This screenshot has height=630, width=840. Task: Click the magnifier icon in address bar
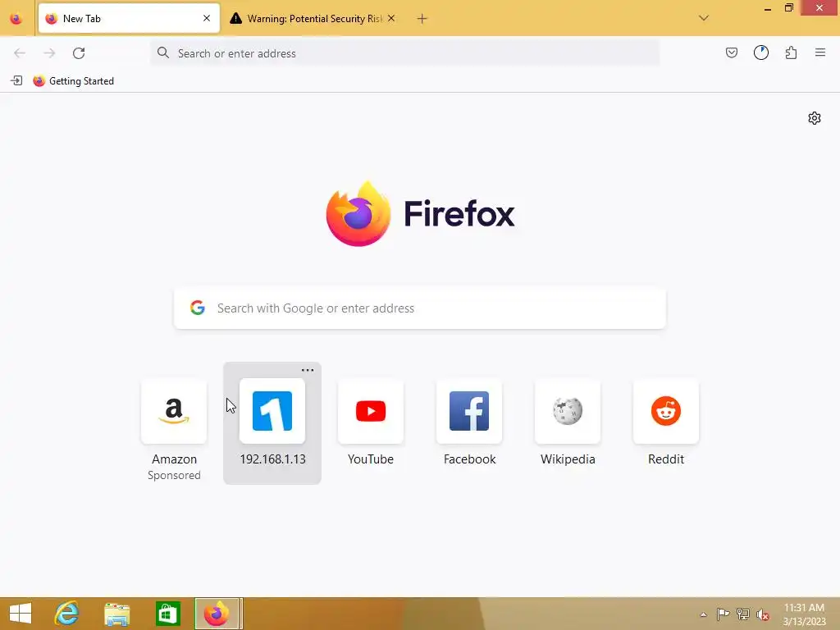[x=163, y=52]
